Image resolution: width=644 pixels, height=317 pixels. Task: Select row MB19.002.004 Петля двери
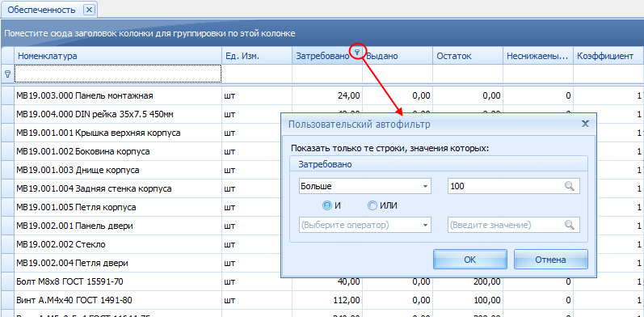click(x=118, y=263)
